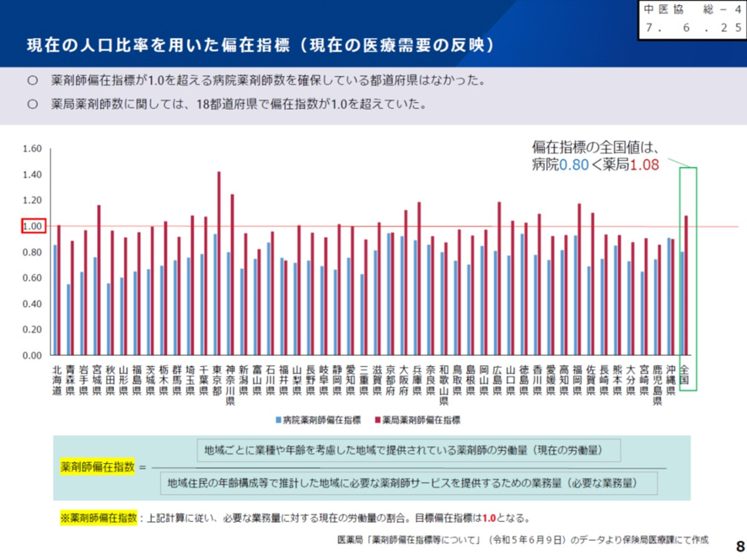This screenshot has width=747, height=560.
Task: Click the denominator box mentioning 必要な業務量
Action: tap(401, 482)
